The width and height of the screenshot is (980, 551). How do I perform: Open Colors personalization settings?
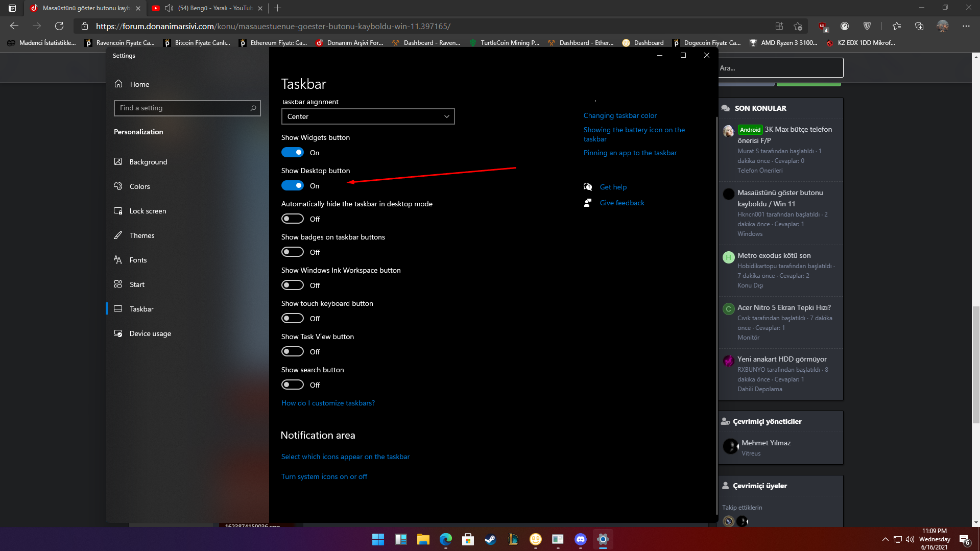[x=139, y=186]
